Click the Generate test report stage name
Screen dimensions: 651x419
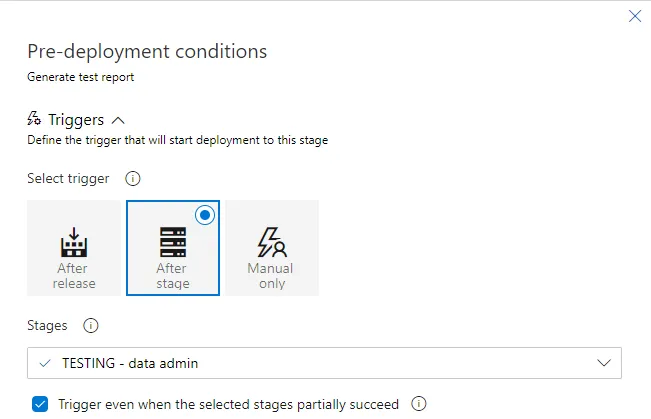(81, 76)
